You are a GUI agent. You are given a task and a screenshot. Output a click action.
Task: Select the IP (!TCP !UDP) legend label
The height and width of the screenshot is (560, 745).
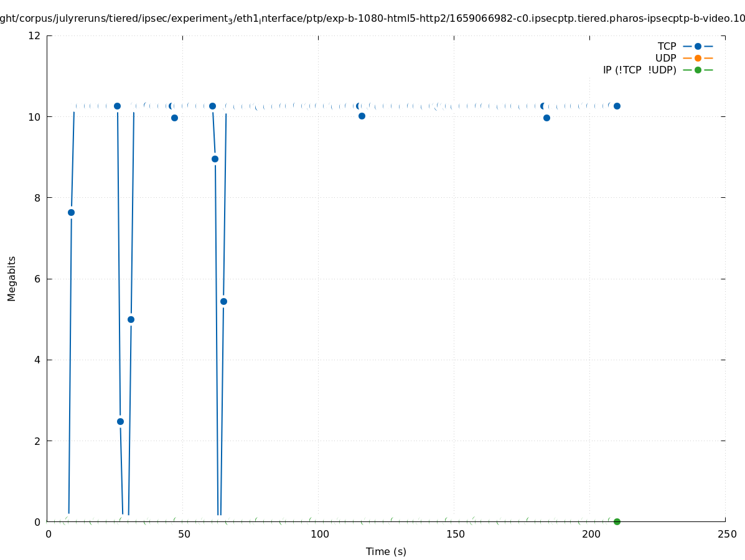pos(639,70)
